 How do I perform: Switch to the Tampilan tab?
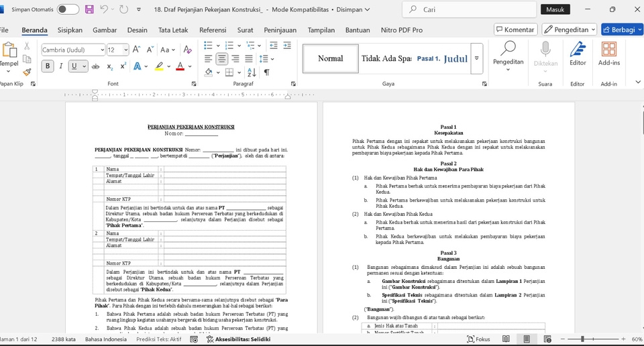321,30
